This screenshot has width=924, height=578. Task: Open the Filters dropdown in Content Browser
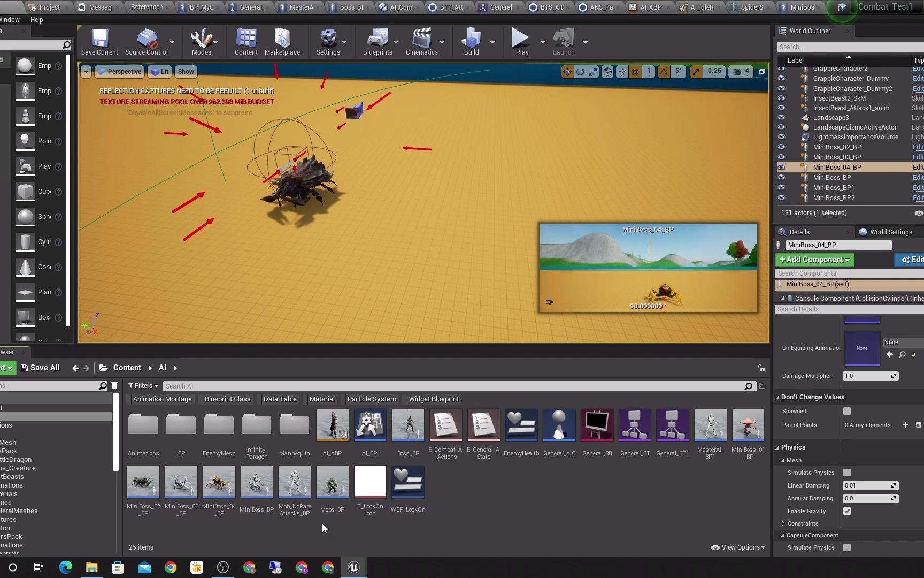click(143, 386)
